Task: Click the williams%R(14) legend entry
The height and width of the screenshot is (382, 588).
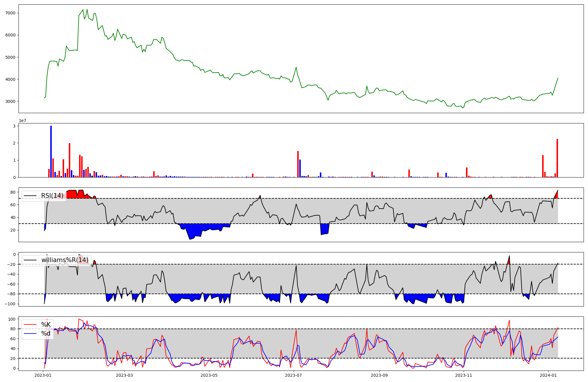Action: (x=65, y=260)
